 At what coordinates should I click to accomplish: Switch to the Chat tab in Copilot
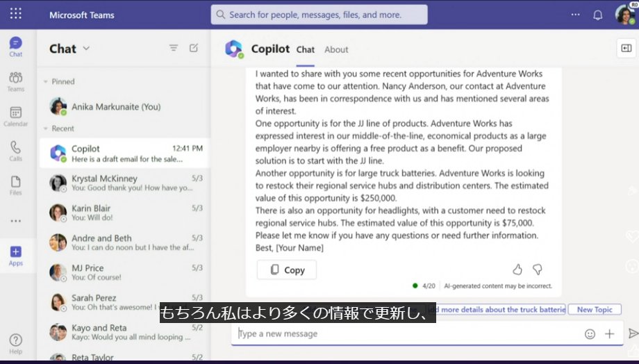click(305, 50)
